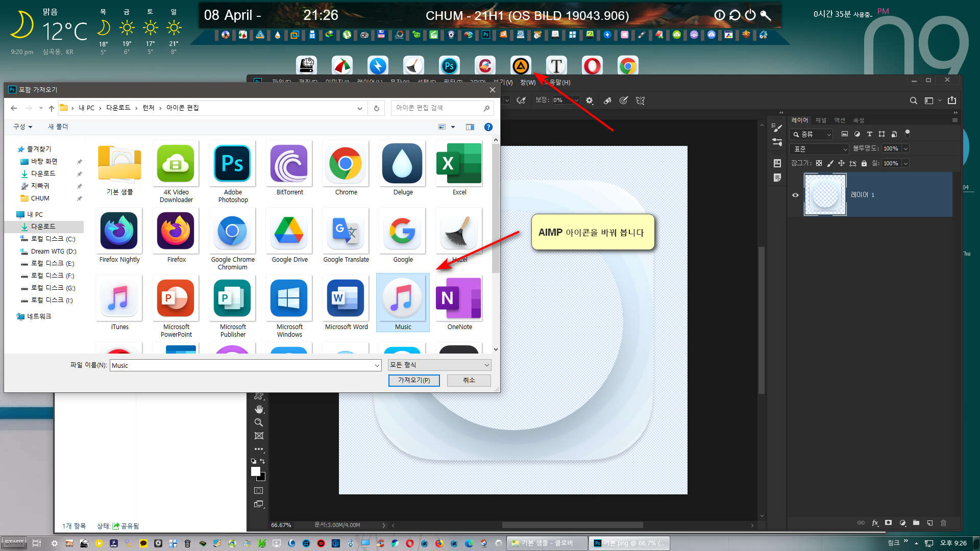Select the Chrome icon file

[346, 168]
